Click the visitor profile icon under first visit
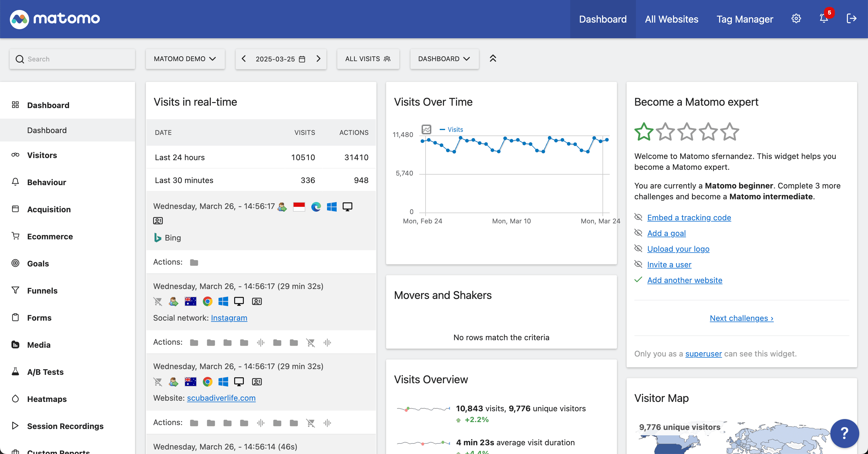 pos(158,221)
